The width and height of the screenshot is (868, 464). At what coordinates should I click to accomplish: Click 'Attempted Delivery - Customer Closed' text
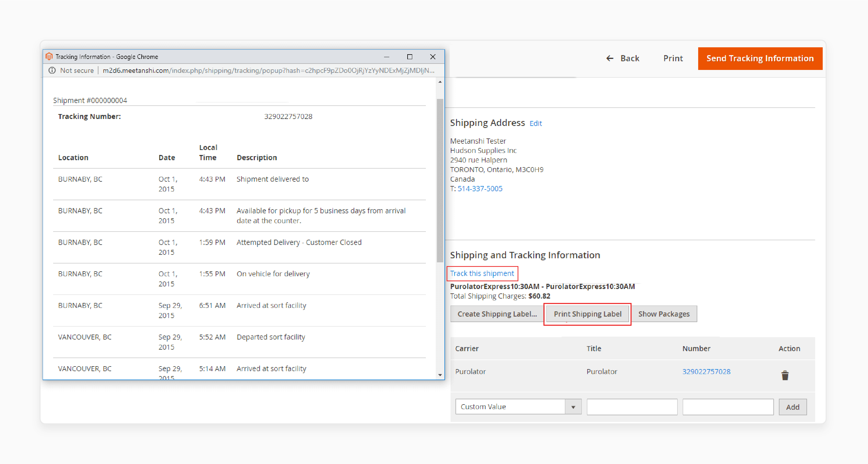[x=299, y=242]
